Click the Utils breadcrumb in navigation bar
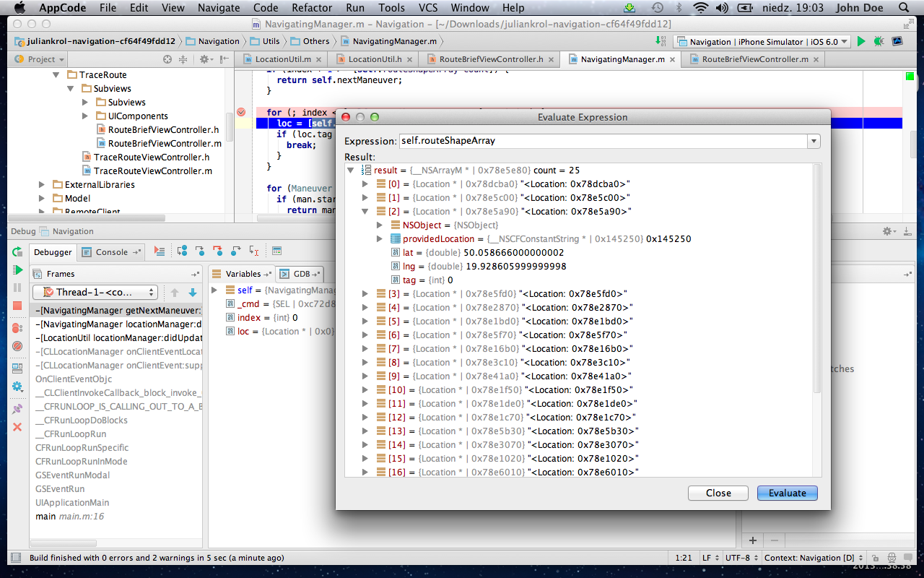Viewport: 924px width, 578px height. 264,41
